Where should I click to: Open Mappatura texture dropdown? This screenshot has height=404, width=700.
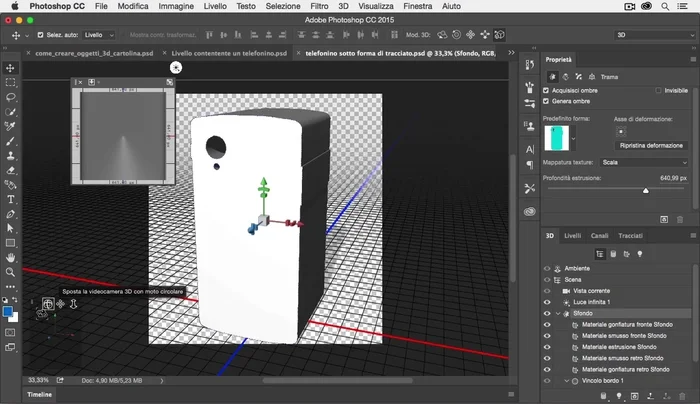641,161
